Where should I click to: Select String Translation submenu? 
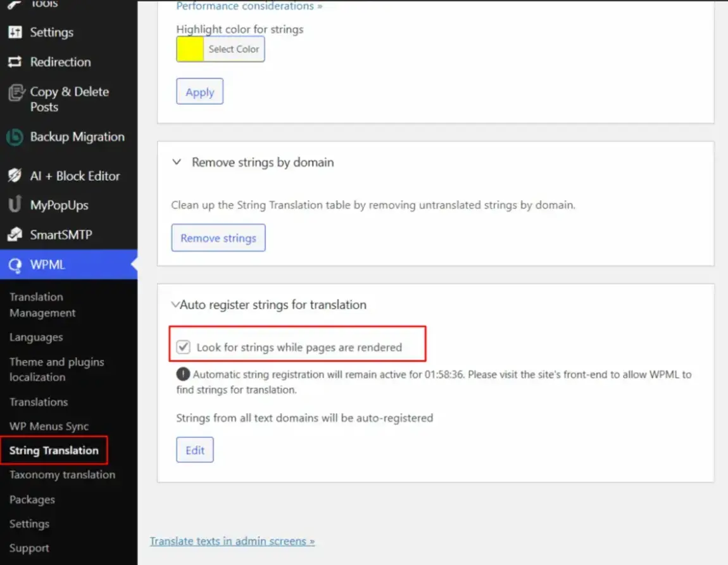tap(54, 450)
